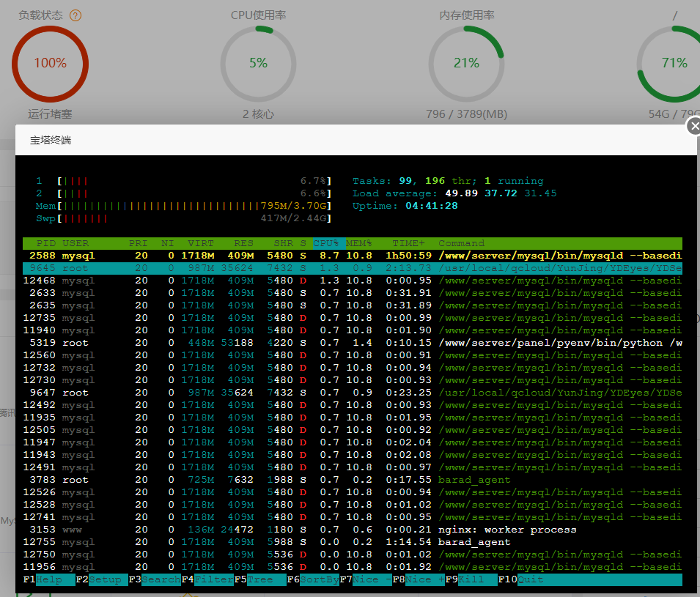700x597 pixels.
Task: Select process row PID 12741
Action: tap(353, 517)
